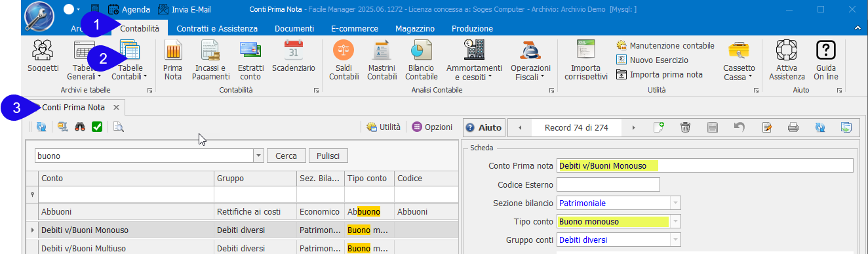Switch to the Produzione ribbon tab
The width and height of the screenshot is (868, 254).
473,28
